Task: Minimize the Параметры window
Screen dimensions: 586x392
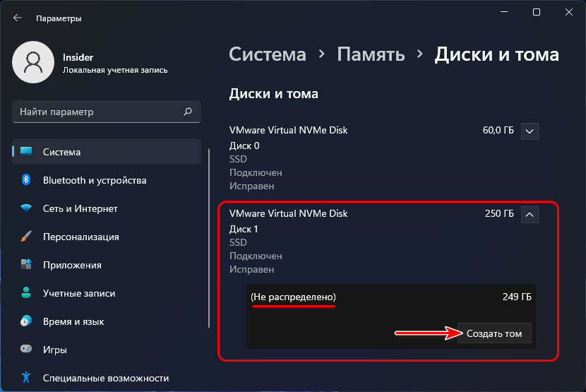Action: coord(504,12)
